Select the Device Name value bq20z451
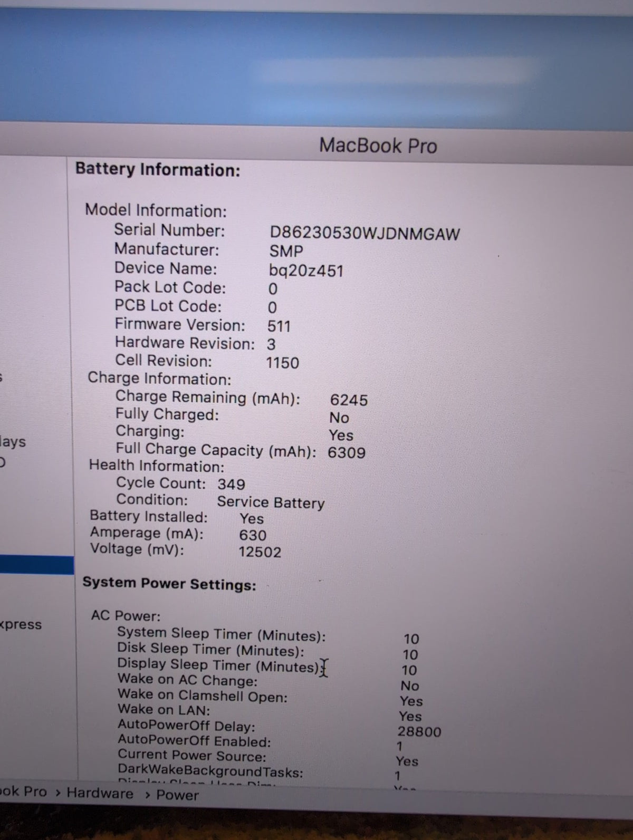Image resolution: width=633 pixels, height=840 pixels. [x=306, y=271]
